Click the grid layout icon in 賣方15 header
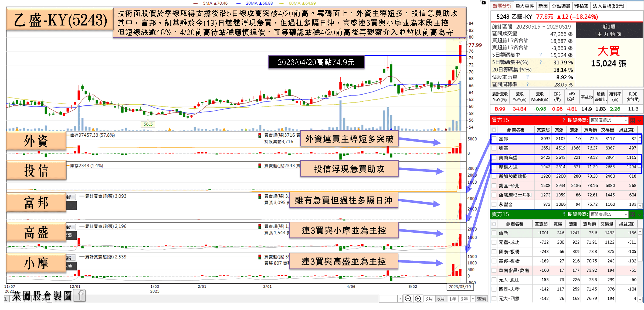The height and width of the screenshot is (310, 644). tap(632, 214)
